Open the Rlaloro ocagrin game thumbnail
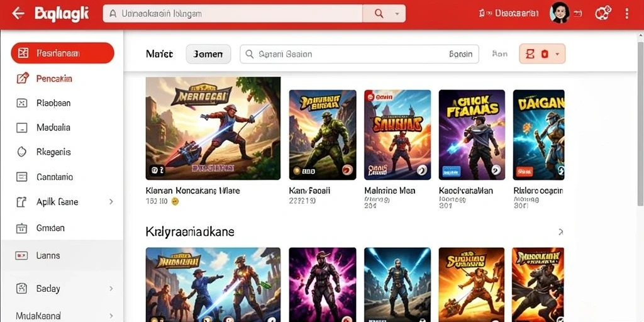The image size is (644, 322). 538,135
